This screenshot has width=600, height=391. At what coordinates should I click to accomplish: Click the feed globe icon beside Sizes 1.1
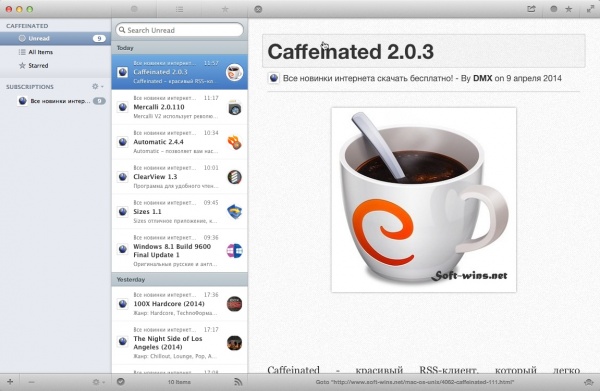point(122,212)
